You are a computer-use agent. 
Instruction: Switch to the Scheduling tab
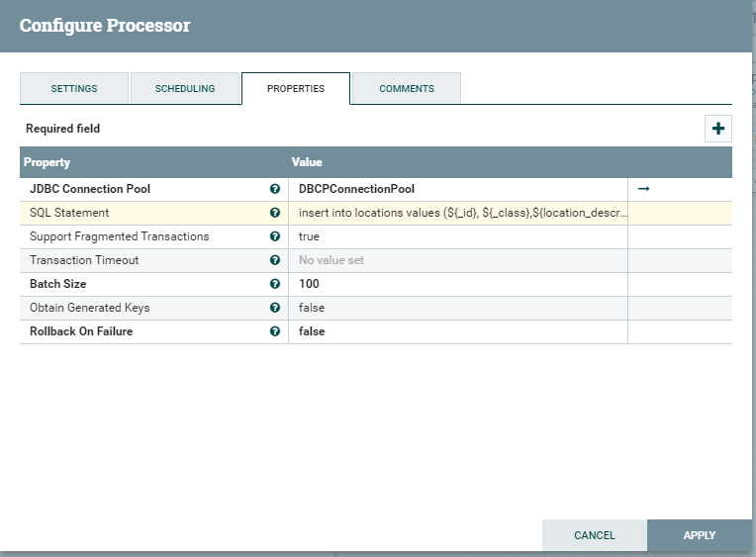point(185,88)
